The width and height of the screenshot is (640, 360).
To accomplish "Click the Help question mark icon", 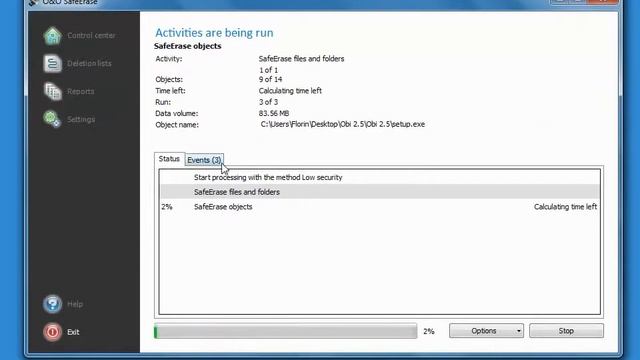I will 52,304.
